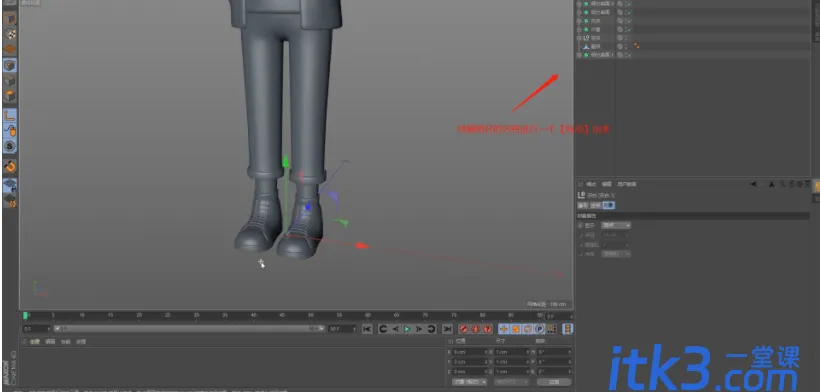Toggle Viewport Solo S icon
Screen dimensions: 820x392
tap(10, 146)
